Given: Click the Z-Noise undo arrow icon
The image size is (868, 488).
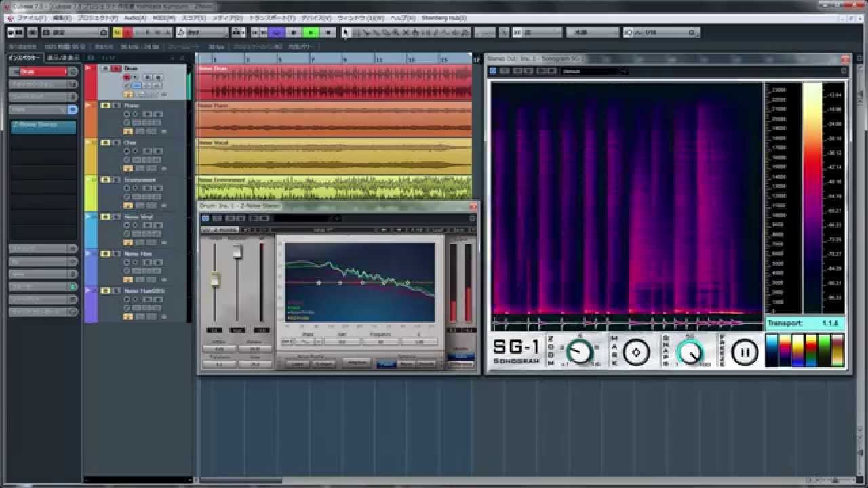Looking at the screenshot, I should coord(247,230).
